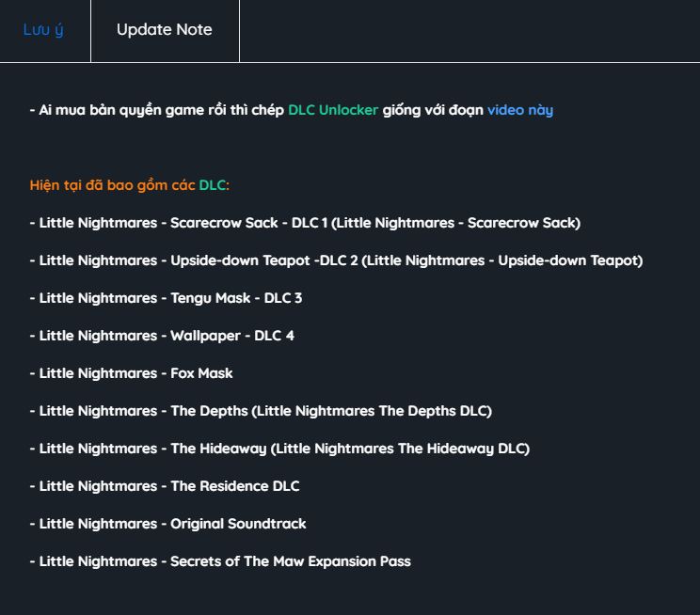700x615 pixels.
Task: Select the "Scarecrow Sack - DLC 1" text
Action: click(x=248, y=223)
